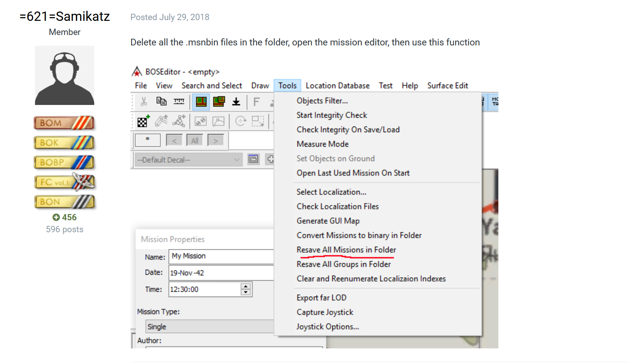Open the Location Database menu
This screenshot has height=364, width=628.
click(337, 86)
